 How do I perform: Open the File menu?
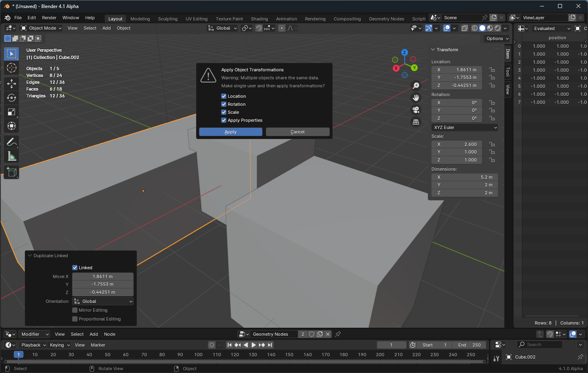(x=18, y=18)
